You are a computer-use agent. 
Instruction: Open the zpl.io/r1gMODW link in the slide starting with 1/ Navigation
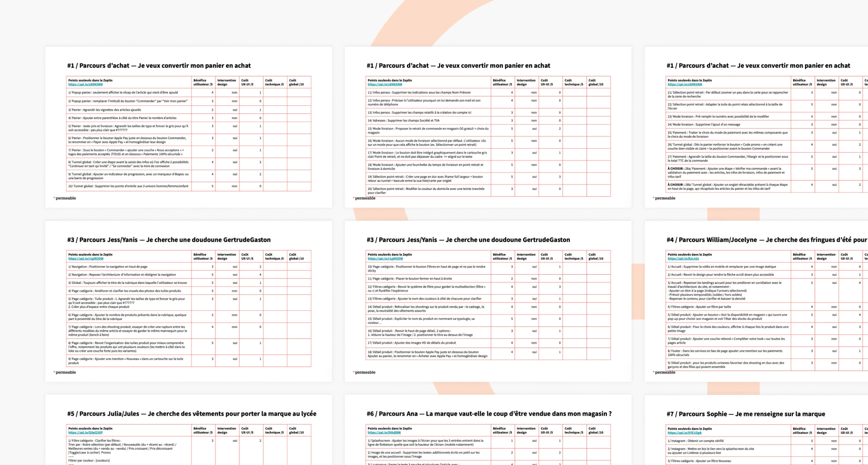click(86, 259)
